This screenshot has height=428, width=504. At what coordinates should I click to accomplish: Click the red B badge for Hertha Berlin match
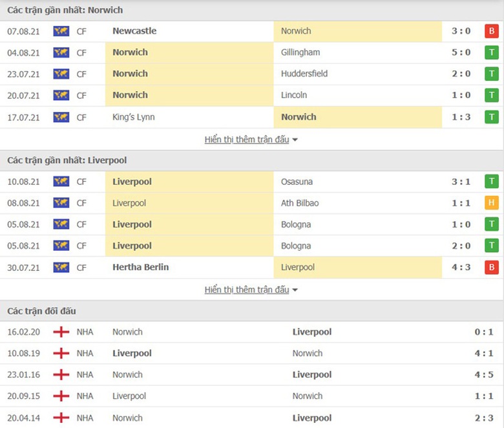[x=492, y=267]
